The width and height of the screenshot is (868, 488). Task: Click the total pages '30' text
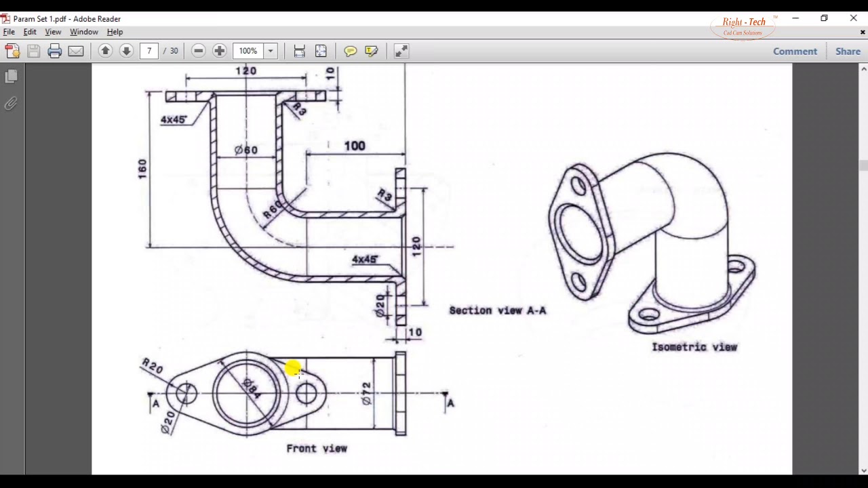click(x=174, y=51)
